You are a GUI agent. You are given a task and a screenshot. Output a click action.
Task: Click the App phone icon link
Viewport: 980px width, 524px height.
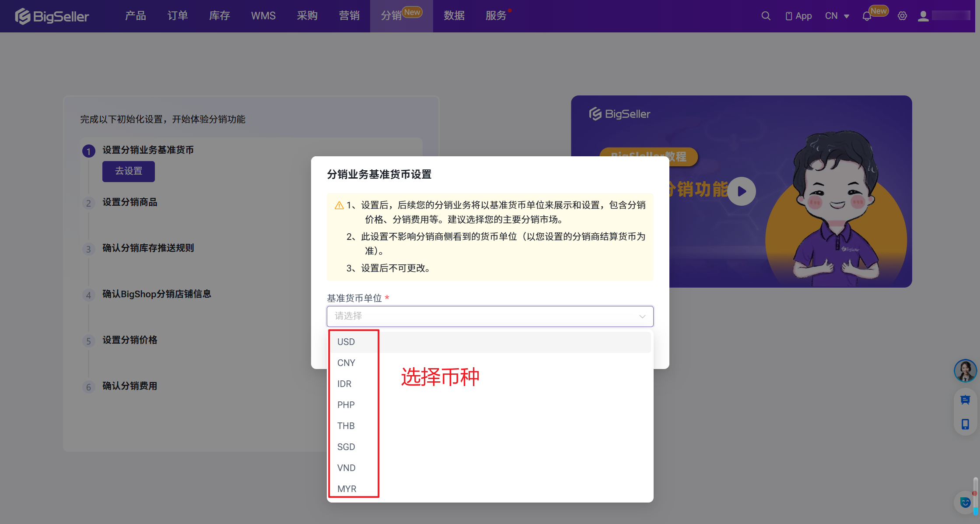798,16
